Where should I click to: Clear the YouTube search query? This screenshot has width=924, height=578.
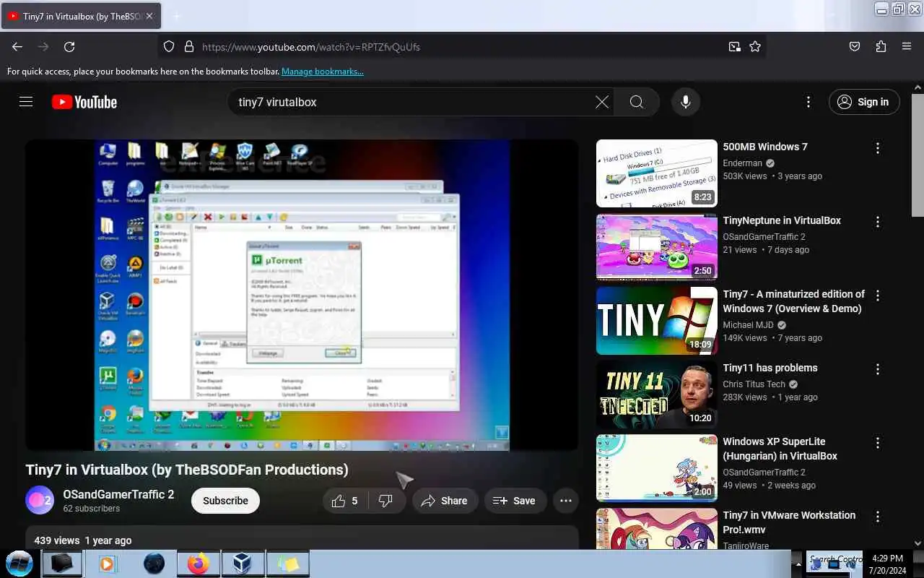pos(602,102)
